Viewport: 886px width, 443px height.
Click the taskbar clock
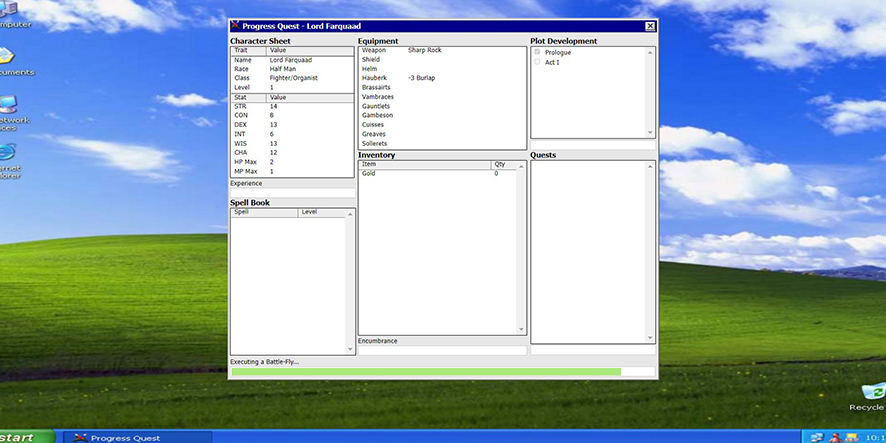point(875,438)
